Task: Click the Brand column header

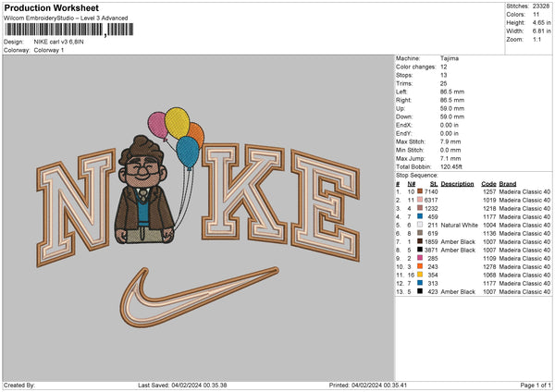Action: (508, 181)
